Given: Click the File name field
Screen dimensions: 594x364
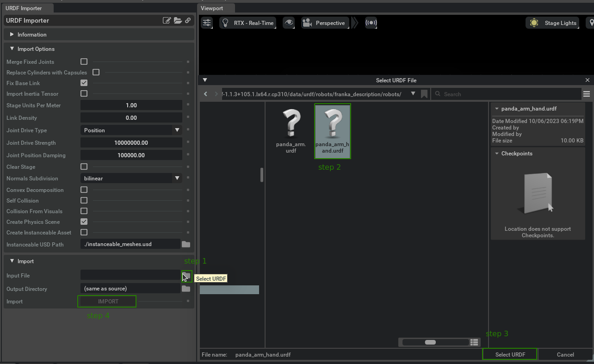Looking at the screenshot, I should pyautogui.click(x=356, y=355).
